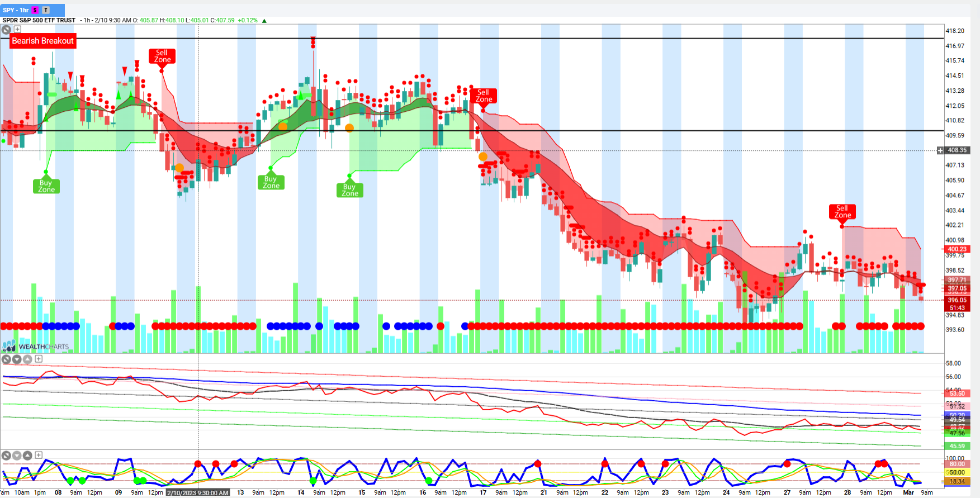The image size is (980, 498).
Task: Click the plus icon in middle indicator panel
Action: click(x=39, y=359)
